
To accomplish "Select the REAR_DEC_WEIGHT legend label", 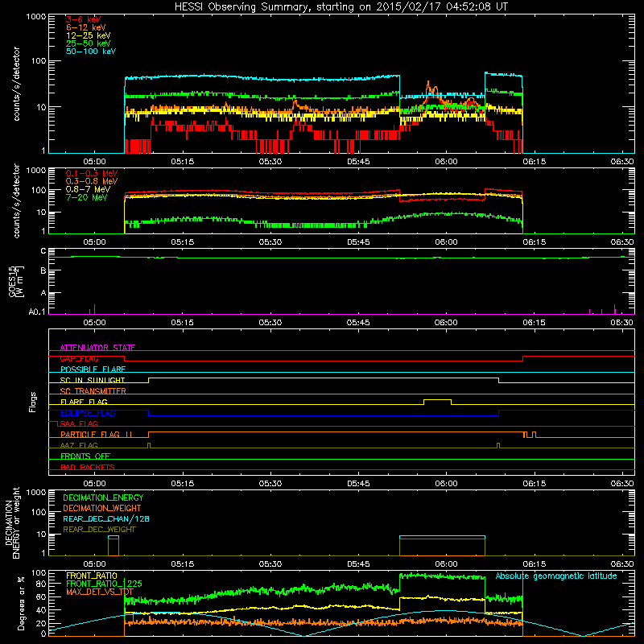I will tap(99, 530).
